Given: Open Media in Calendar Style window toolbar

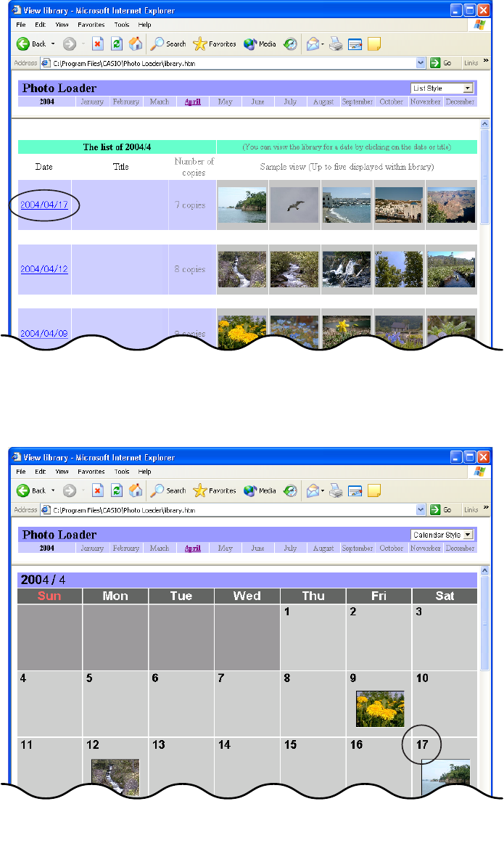Looking at the screenshot, I should click(x=260, y=490).
